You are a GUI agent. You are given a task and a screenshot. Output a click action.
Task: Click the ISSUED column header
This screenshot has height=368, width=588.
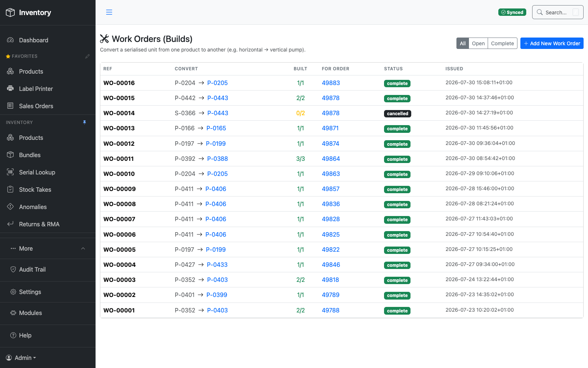pyautogui.click(x=454, y=69)
